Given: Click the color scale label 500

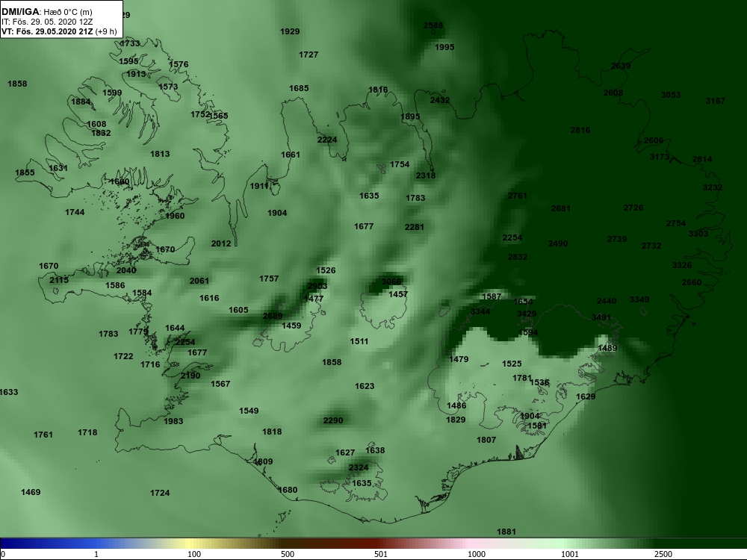Looking at the screenshot, I should coord(288,554).
